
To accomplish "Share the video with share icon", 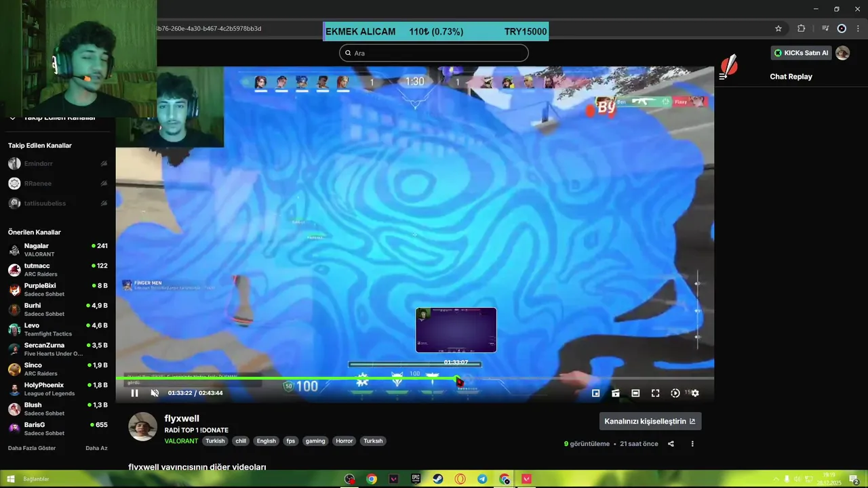I will tap(671, 444).
